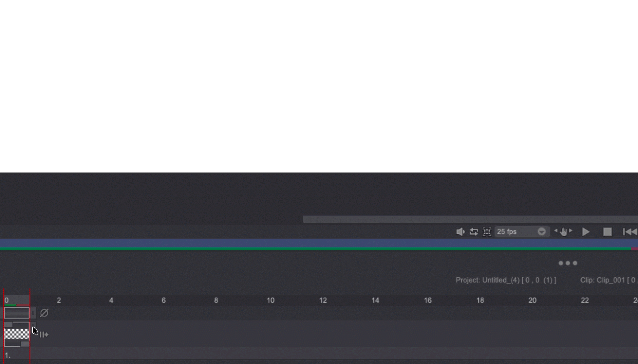The width and height of the screenshot is (638, 364).
Task: Enable loop playback mode
Action: (474, 232)
